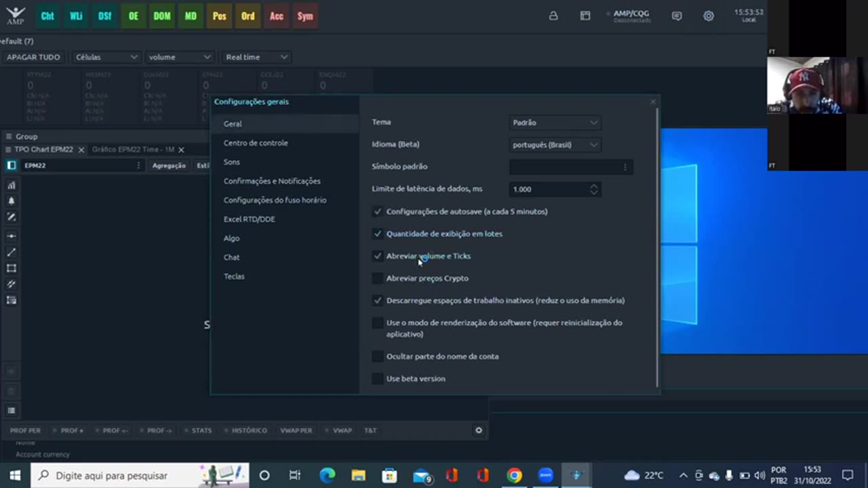Open File Explorer from the taskbar
The width and height of the screenshot is (868, 488).
pyautogui.click(x=359, y=475)
